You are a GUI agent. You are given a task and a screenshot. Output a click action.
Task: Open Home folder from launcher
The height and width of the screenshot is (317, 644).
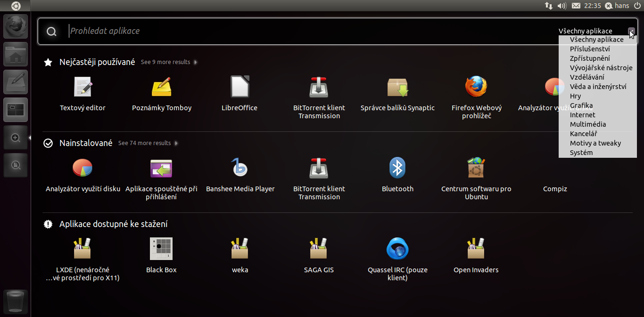pyautogui.click(x=16, y=54)
